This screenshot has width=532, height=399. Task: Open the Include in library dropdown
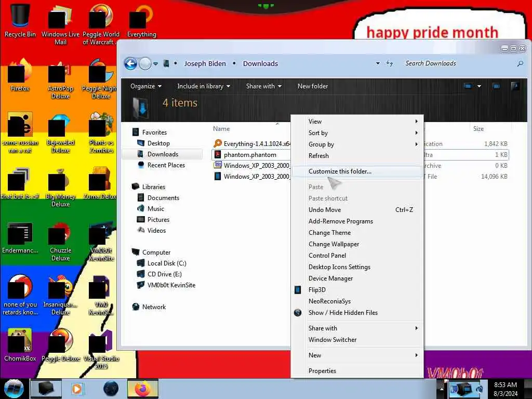[204, 86]
